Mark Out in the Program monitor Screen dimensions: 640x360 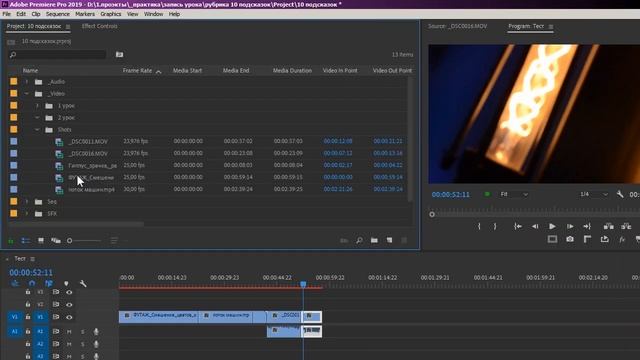coord(495,226)
